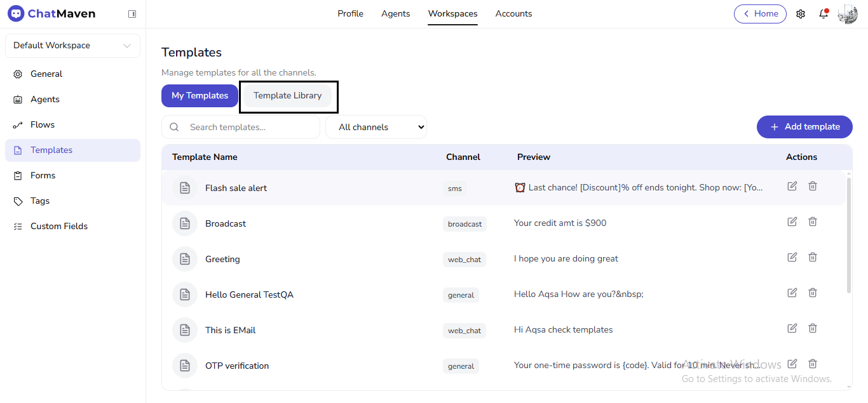Edit the Greeting template
The image size is (868, 403).
pos(792,257)
